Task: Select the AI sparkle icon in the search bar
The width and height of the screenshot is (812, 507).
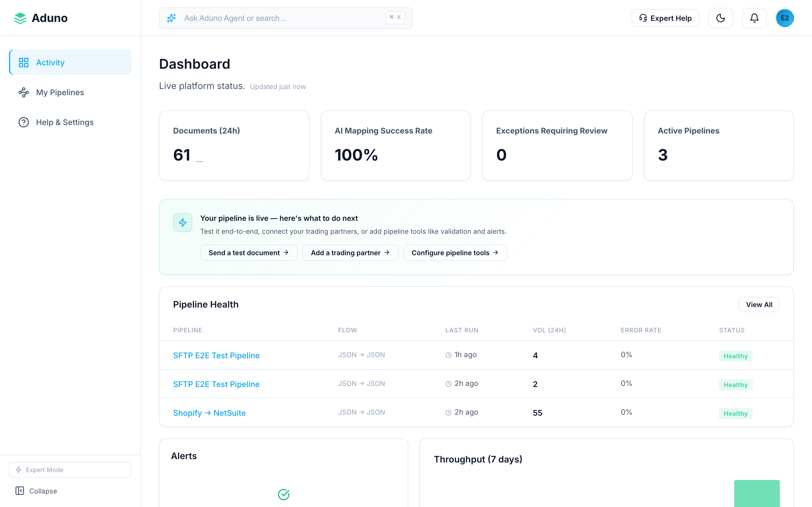Action: pos(171,18)
